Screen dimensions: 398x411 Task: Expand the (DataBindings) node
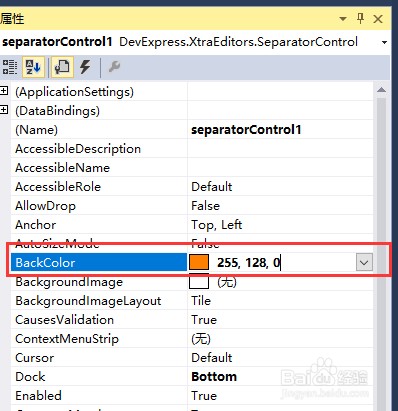pos(4,110)
